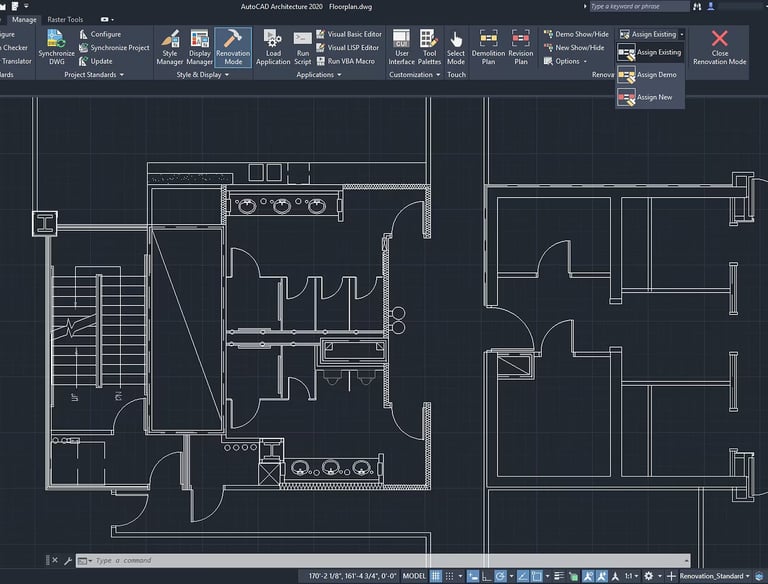768x584 pixels.
Task: Expand the renovation Options dropdown
Action: click(x=565, y=61)
